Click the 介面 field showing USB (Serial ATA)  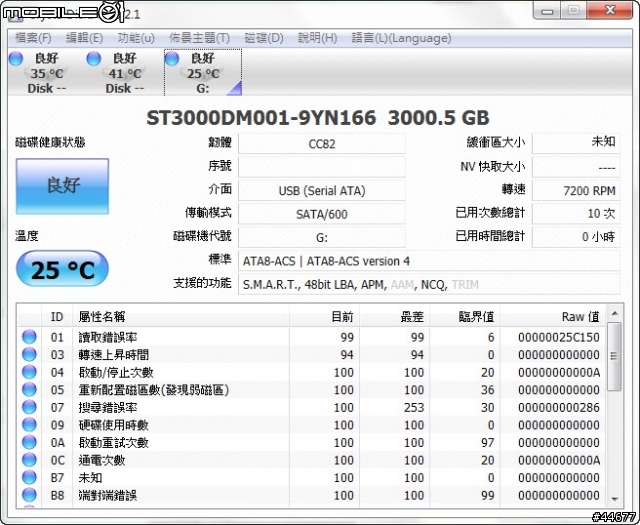(322, 191)
